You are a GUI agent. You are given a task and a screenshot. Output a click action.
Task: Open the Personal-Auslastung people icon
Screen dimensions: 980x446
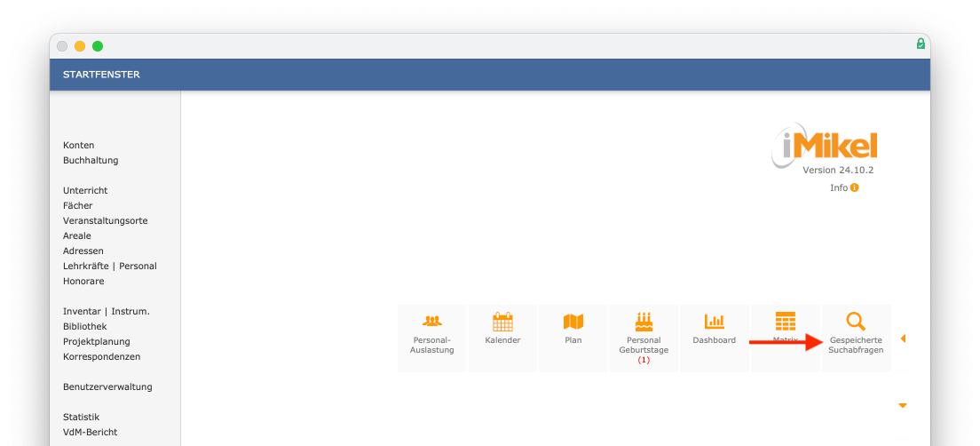[432, 321]
